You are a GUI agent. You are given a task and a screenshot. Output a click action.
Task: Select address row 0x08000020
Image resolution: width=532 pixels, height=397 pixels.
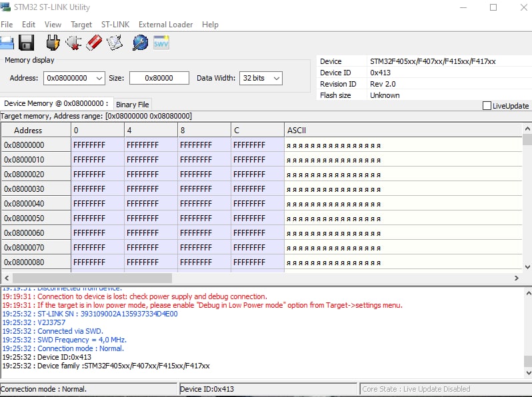36,175
